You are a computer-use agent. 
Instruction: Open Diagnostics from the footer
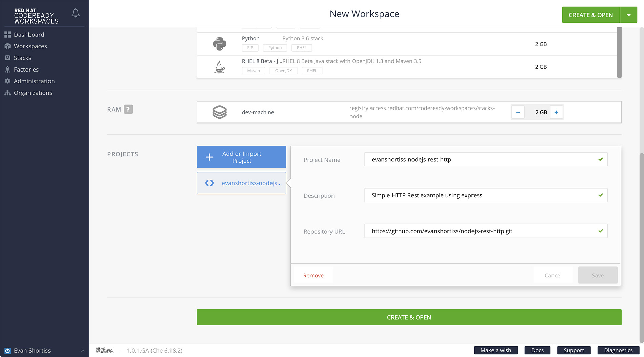[618, 350]
